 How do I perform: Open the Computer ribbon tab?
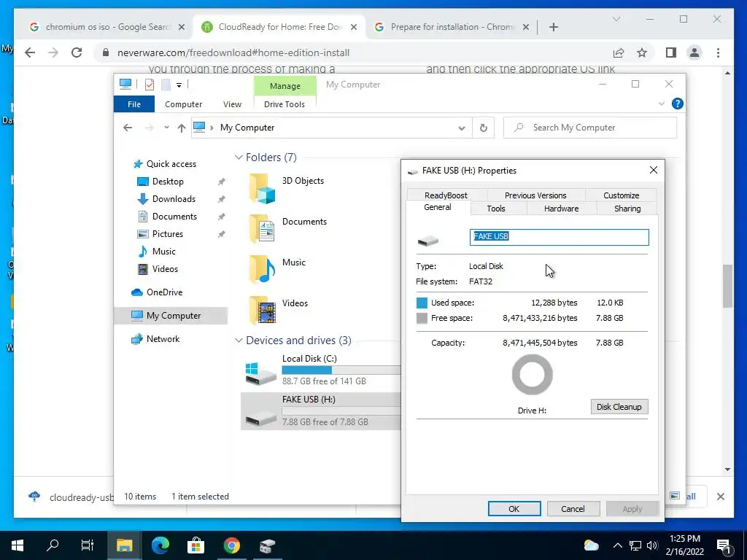tap(183, 104)
